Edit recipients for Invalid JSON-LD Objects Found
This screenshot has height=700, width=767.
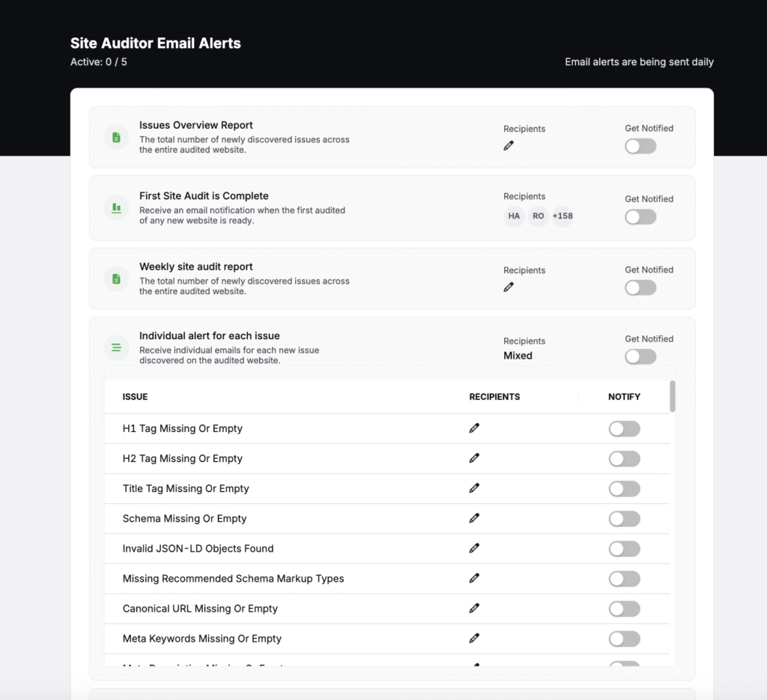[x=474, y=549]
